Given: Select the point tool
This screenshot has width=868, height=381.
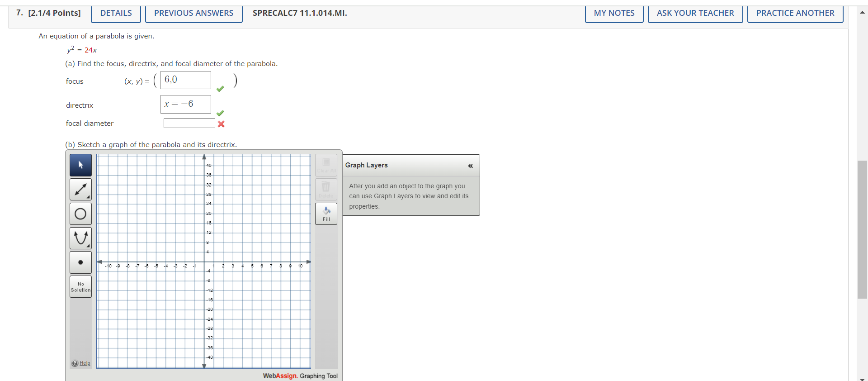Looking at the screenshot, I should point(80,262).
